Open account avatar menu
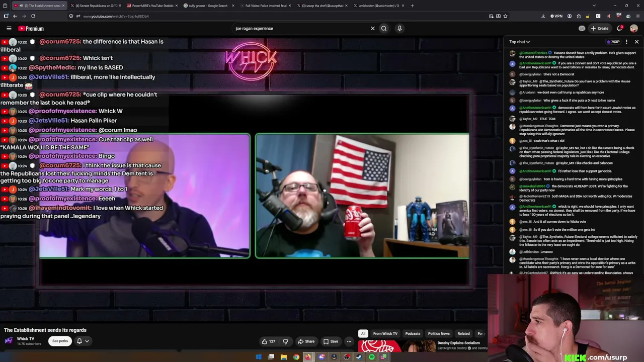The width and height of the screenshot is (644, 362). click(x=634, y=29)
